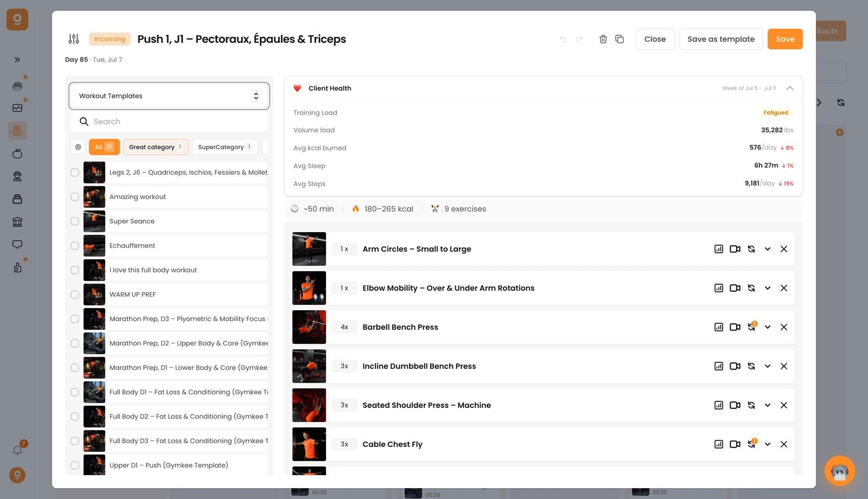Image resolution: width=868 pixels, height=499 pixels.
Task: Remove Arm Circles exercise with X
Action: click(784, 249)
